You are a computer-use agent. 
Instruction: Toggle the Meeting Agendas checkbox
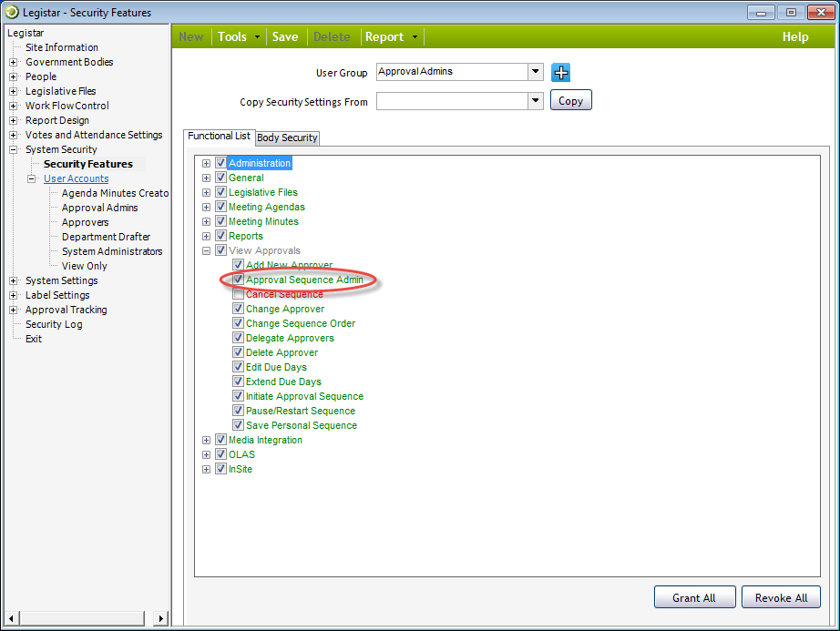[x=220, y=206]
